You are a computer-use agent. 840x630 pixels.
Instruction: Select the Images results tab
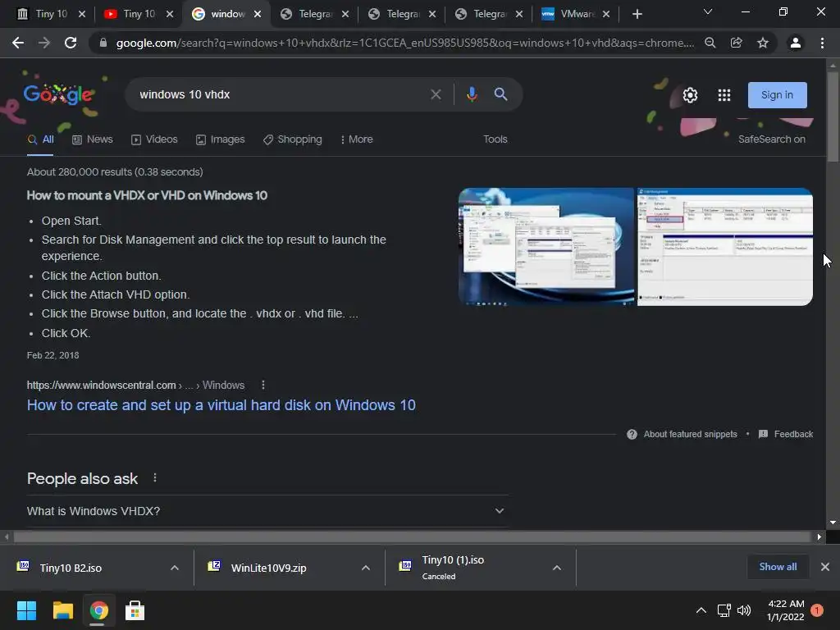click(x=220, y=139)
